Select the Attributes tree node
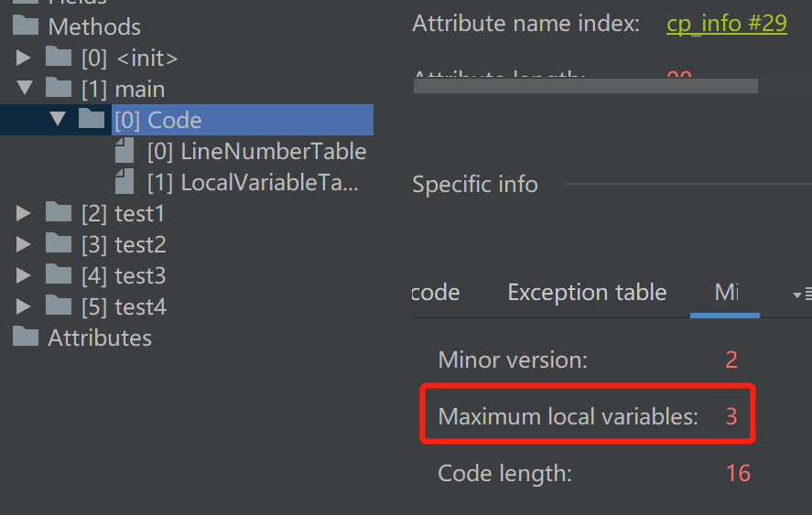 point(100,338)
